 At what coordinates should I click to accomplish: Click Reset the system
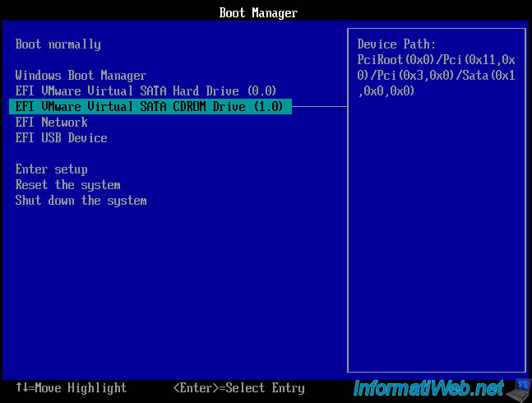tap(67, 185)
